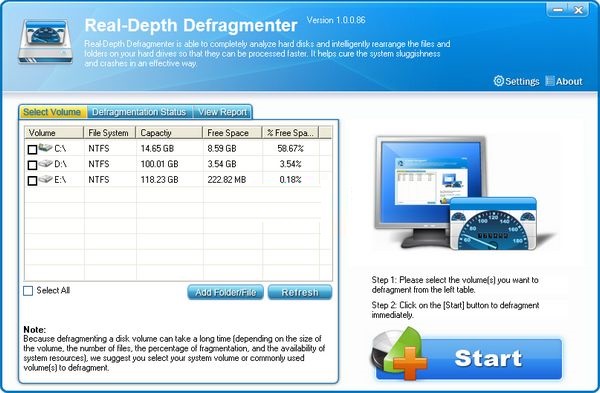Open the About notebook icon
The image size is (600, 393).
coord(550,81)
